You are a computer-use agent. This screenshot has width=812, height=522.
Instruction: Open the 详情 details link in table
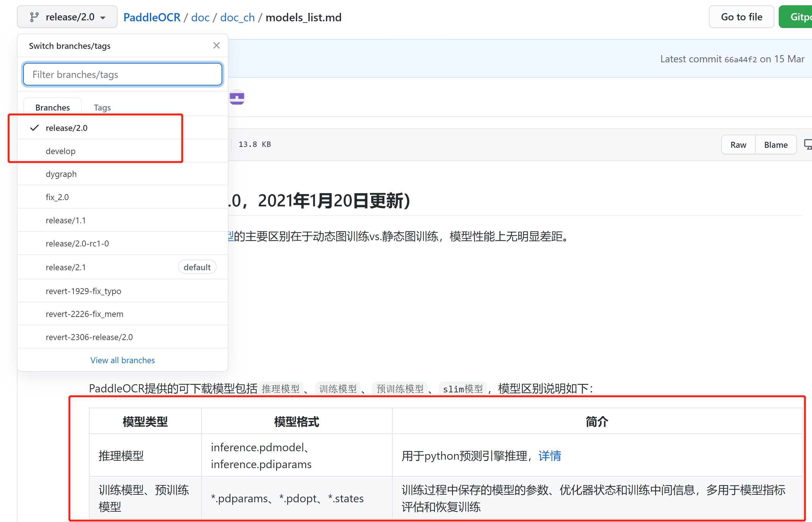[549, 456]
